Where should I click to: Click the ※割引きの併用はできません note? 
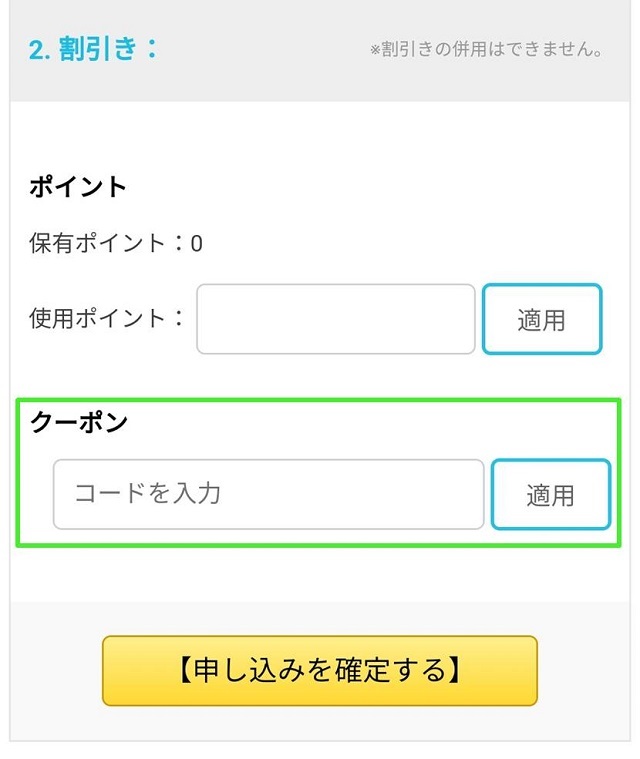click(x=486, y=49)
